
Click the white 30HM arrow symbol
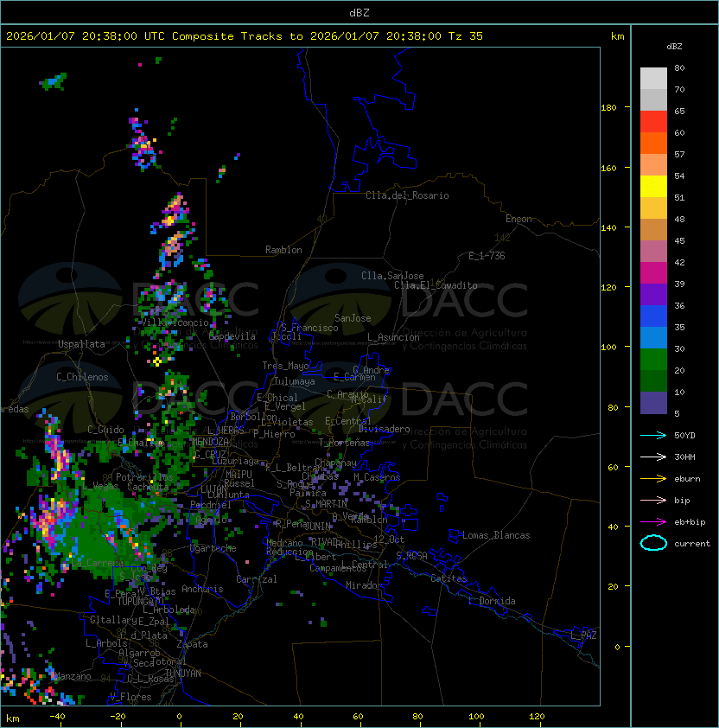[653, 457]
